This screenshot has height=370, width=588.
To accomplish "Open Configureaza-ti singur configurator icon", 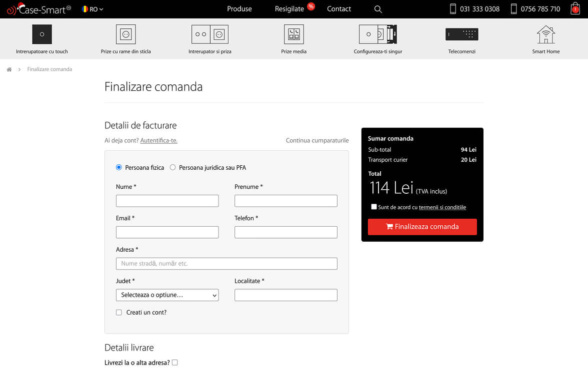I will click(x=377, y=34).
